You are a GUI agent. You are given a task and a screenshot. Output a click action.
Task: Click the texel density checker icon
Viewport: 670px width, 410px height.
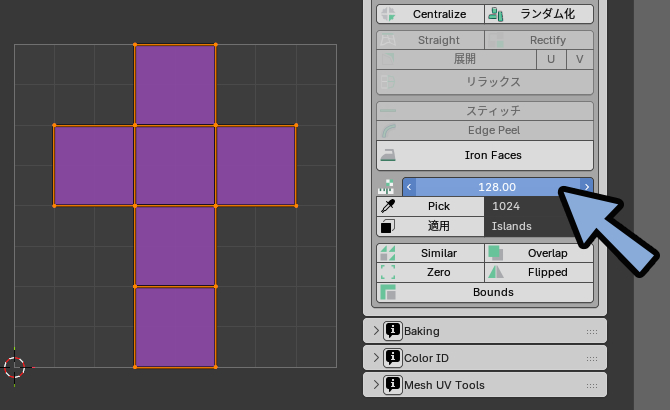(387, 187)
